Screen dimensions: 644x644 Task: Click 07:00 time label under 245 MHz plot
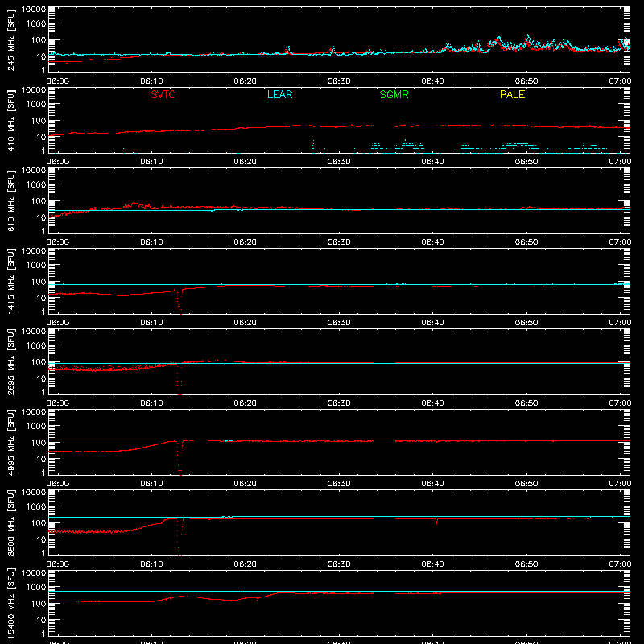tap(620, 81)
